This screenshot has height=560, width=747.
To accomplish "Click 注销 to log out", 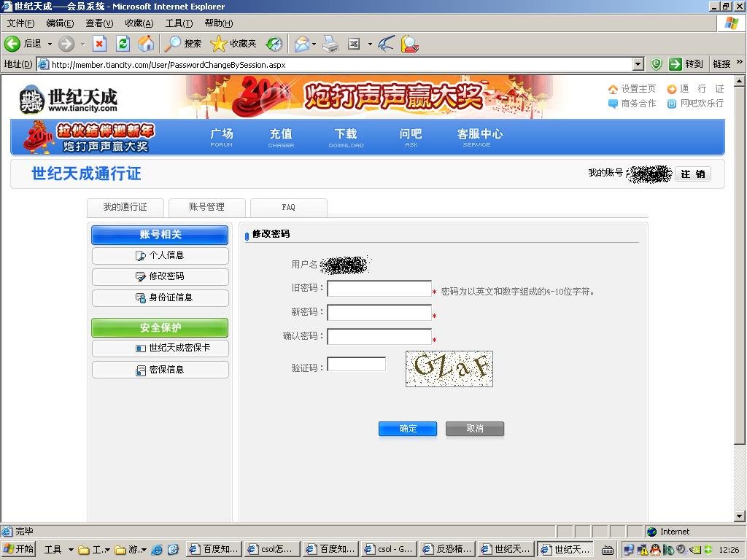I will coord(692,174).
